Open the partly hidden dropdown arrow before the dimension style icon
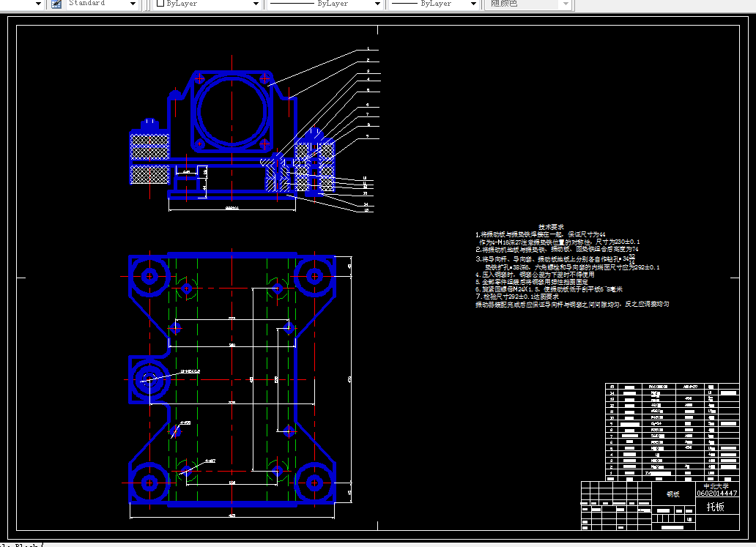 (x=38, y=4)
